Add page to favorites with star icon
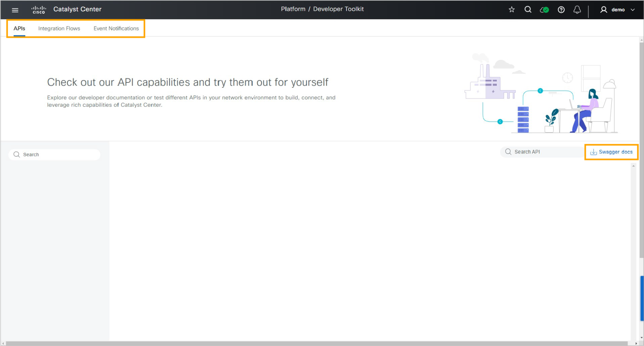The image size is (644, 346). (511, 10)
